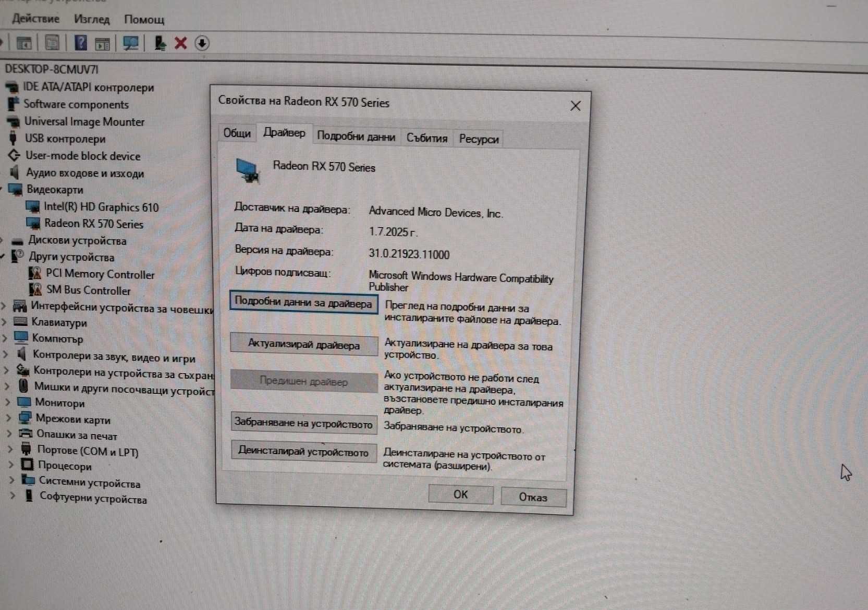The width and height of the screenshot is (868, 610).
Task: Click the Клавиатури keyboard icon
Action: click(20, 321)
